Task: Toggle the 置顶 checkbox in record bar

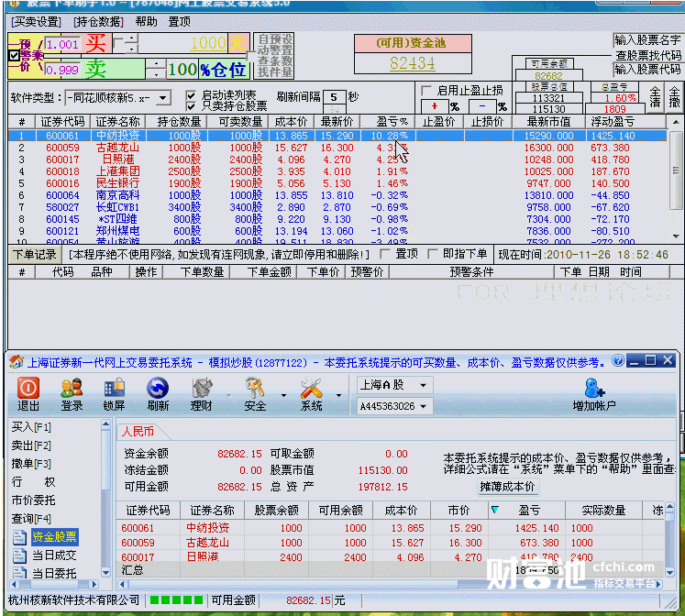Action: 385,254
